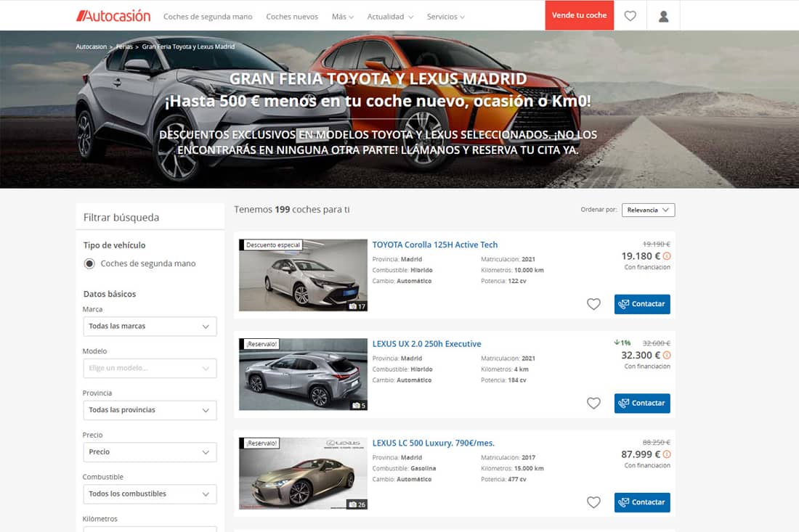Click 'Gran Feria Toyota y Lexus Madrid' breadcrumb

[x=188, y=47]
